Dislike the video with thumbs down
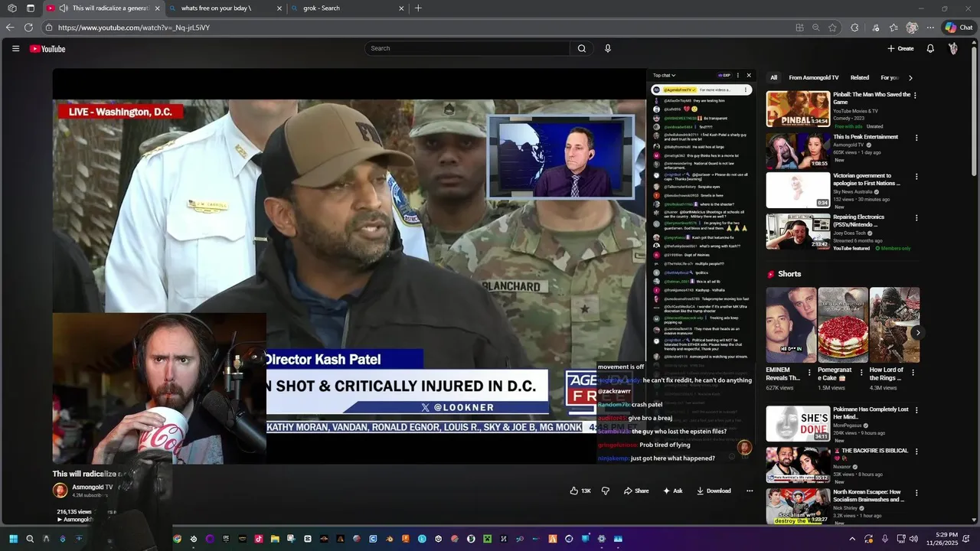Screen dimensions: 980x551 click(x=605, y=491)
